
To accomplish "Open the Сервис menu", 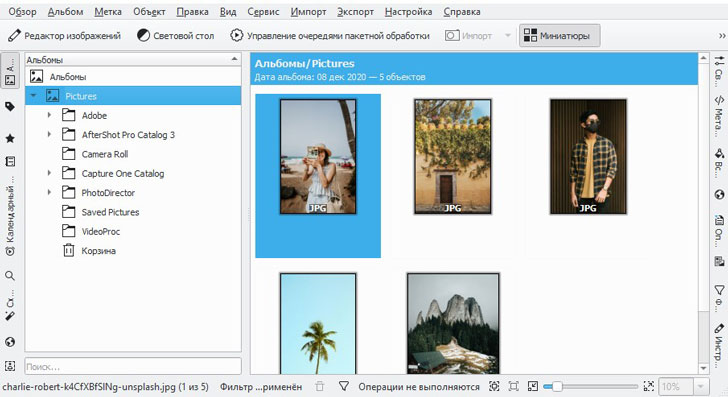I will click(263, 12).
